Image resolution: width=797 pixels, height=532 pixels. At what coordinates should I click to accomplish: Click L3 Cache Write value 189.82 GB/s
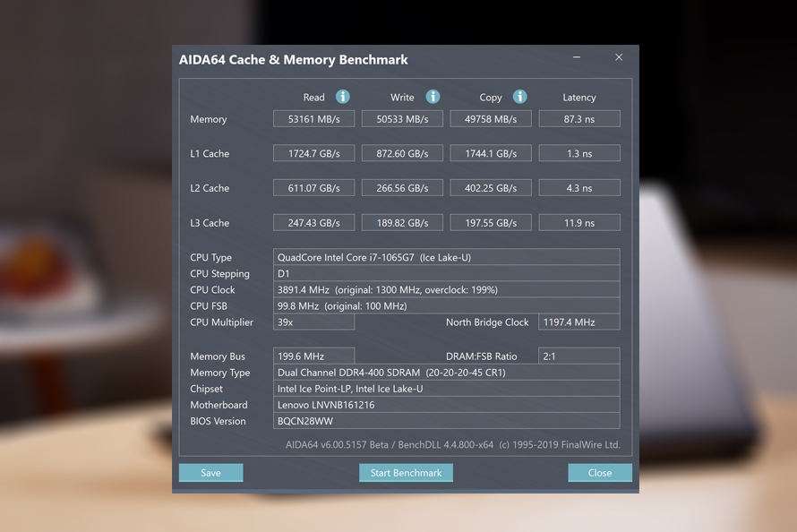click(x=402, y=222)
